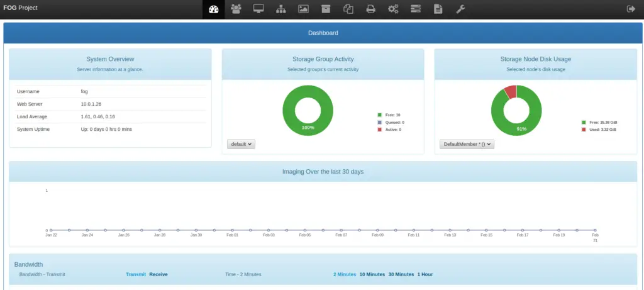Open the Users management icon
This screenshot has width=644, height=290.
(x=236, y=9)
